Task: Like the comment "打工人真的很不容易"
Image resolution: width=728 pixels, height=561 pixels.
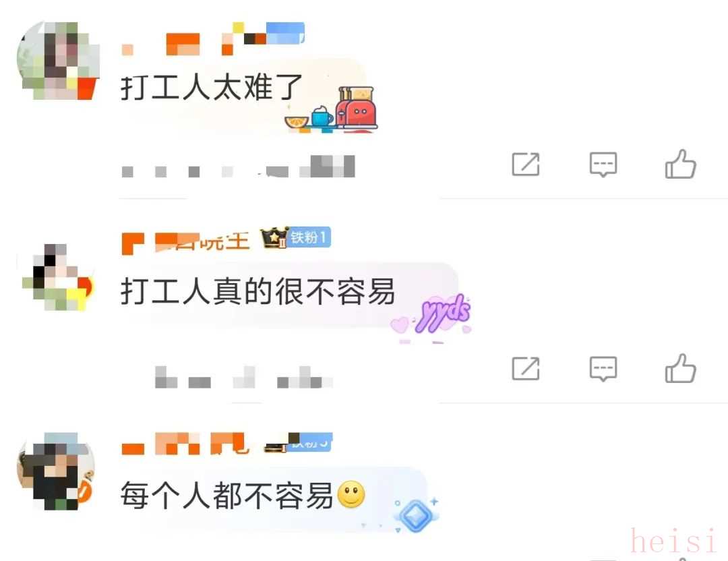Action: [x=681, y=369]
